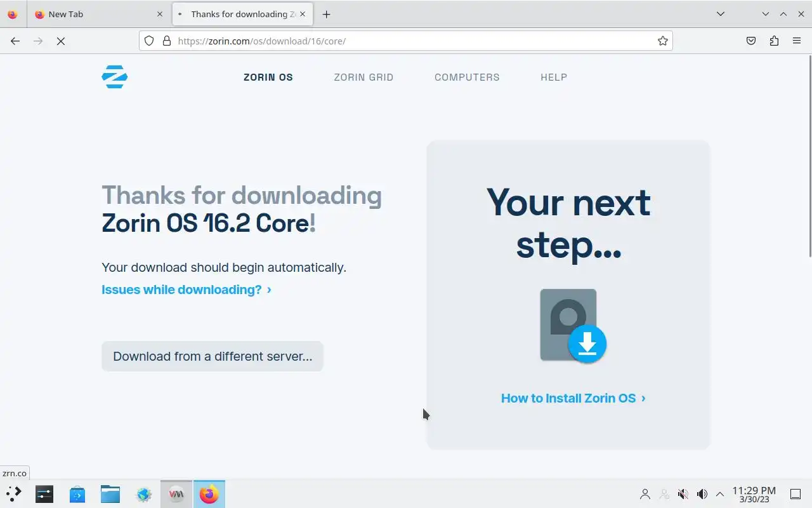The image size is (812, 508).
Task: Go back with the browser back arrow
Action: tap(15, 41)
